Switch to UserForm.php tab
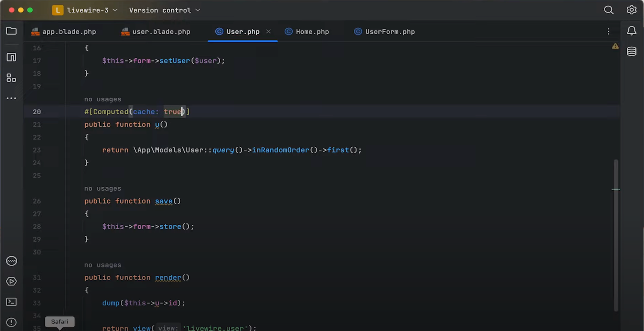644x331 pixels. click(384, 32)
